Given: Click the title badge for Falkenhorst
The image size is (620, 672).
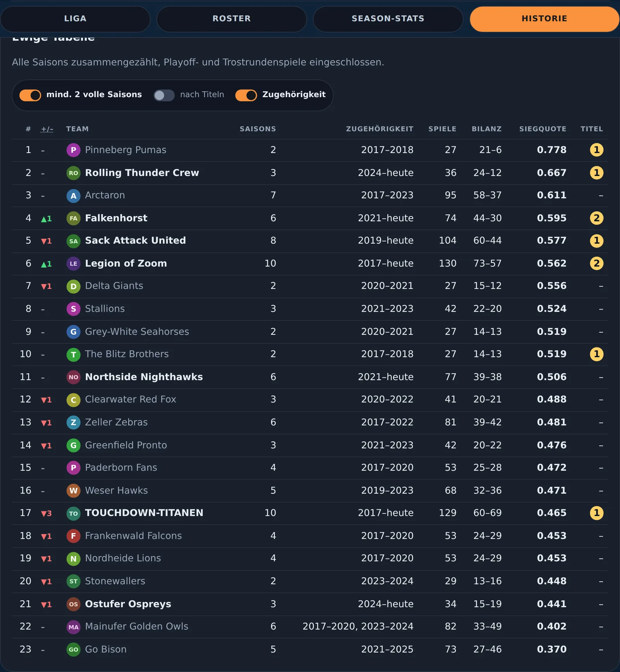Looking at the screenshot, I should 596,218.
